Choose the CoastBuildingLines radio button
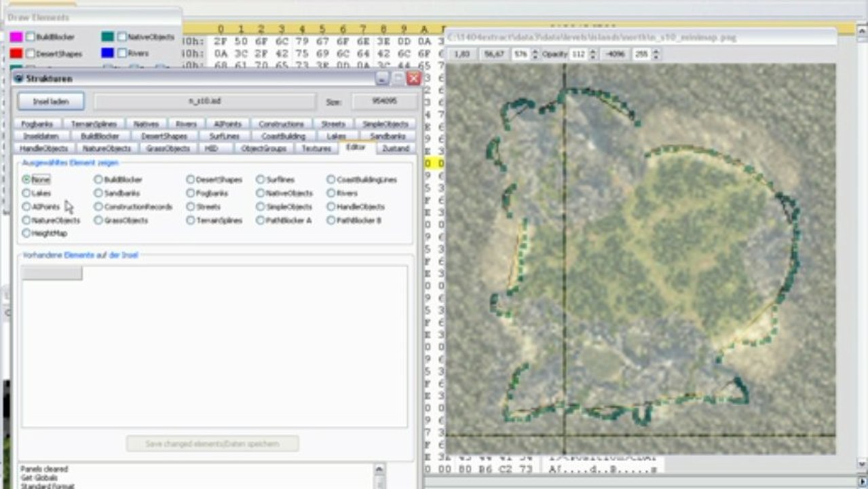 pyautogui.click(x=331, y=179)
